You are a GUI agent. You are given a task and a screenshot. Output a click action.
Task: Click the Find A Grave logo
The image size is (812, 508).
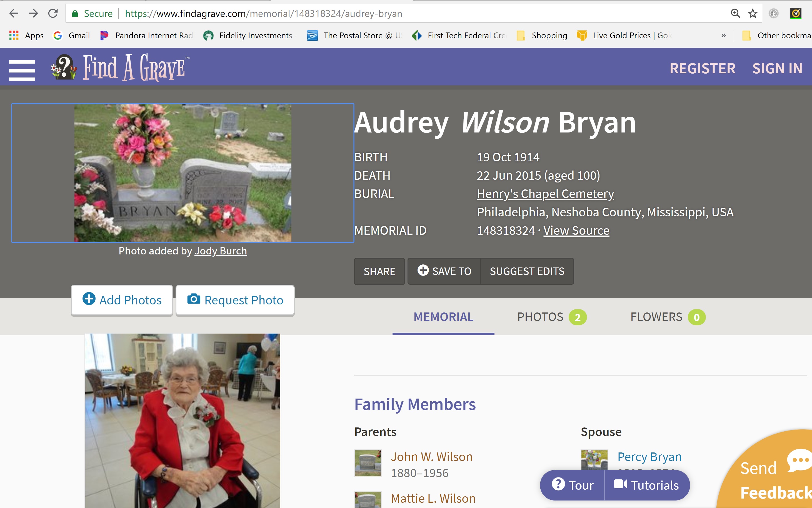tap(120, 67)
